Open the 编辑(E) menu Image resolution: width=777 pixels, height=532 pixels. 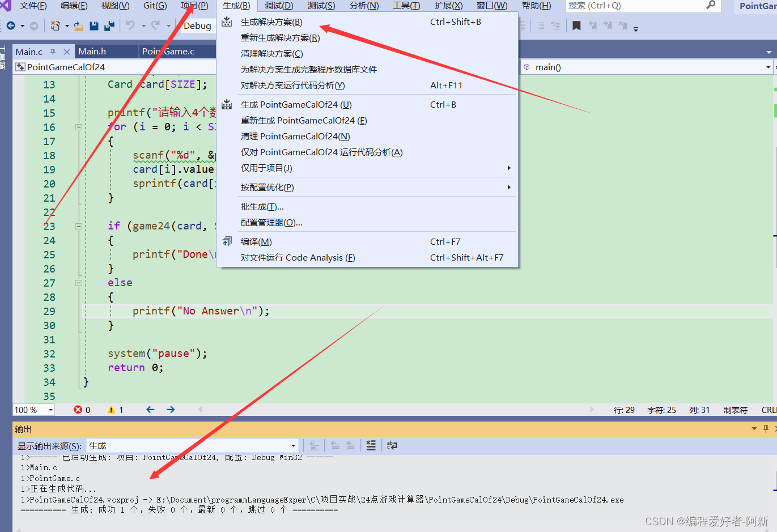click(x=74, y=6)
